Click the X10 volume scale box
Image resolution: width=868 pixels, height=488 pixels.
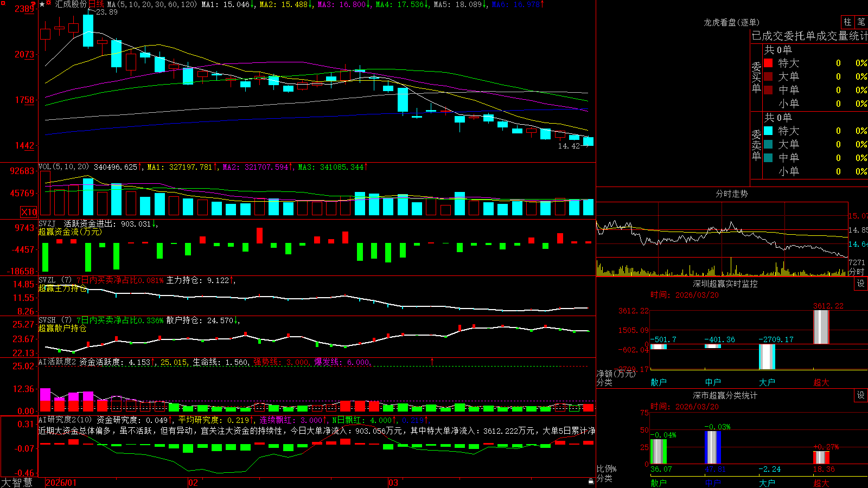[29, 212]
